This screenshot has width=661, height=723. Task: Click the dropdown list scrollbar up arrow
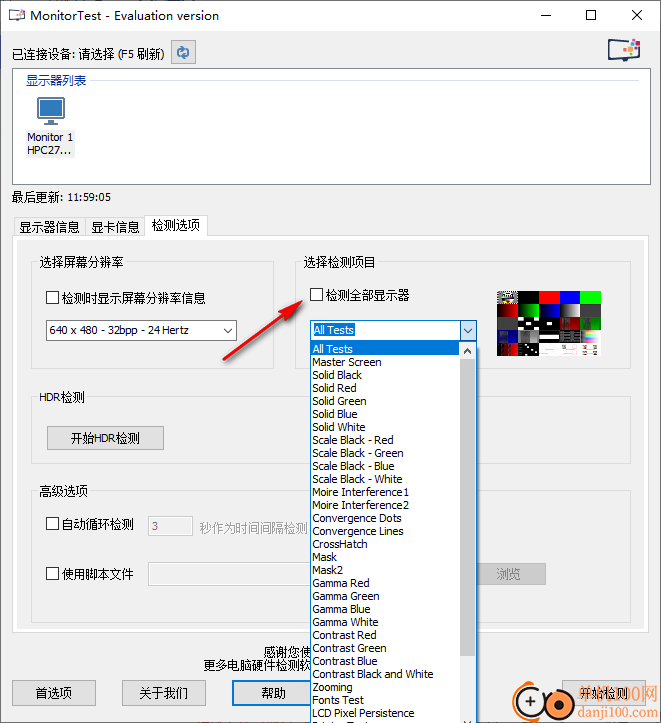[x=467, y=351]
